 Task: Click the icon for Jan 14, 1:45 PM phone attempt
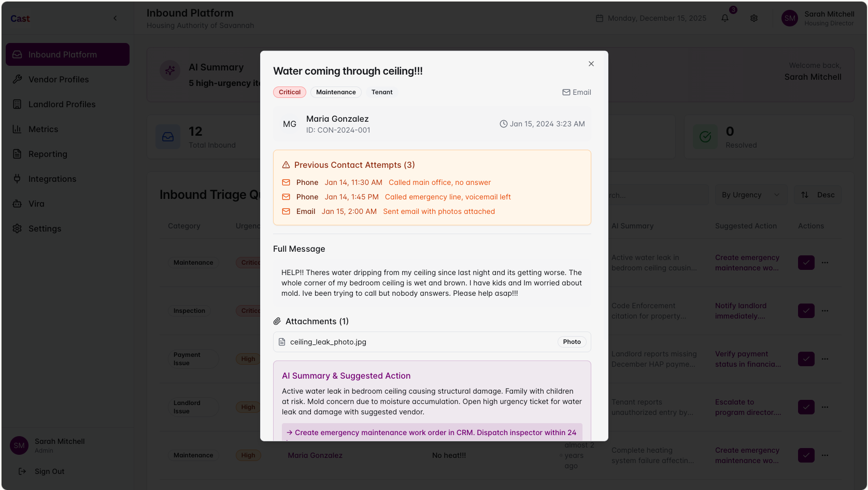[286, 197]
